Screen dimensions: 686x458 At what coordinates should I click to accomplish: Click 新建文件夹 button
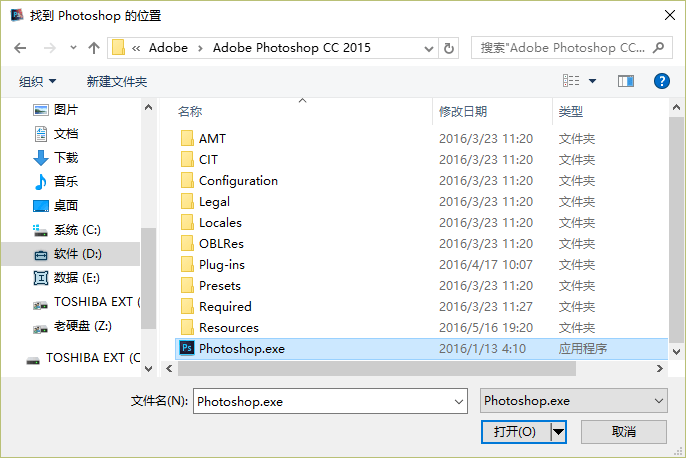coord(117,81)
